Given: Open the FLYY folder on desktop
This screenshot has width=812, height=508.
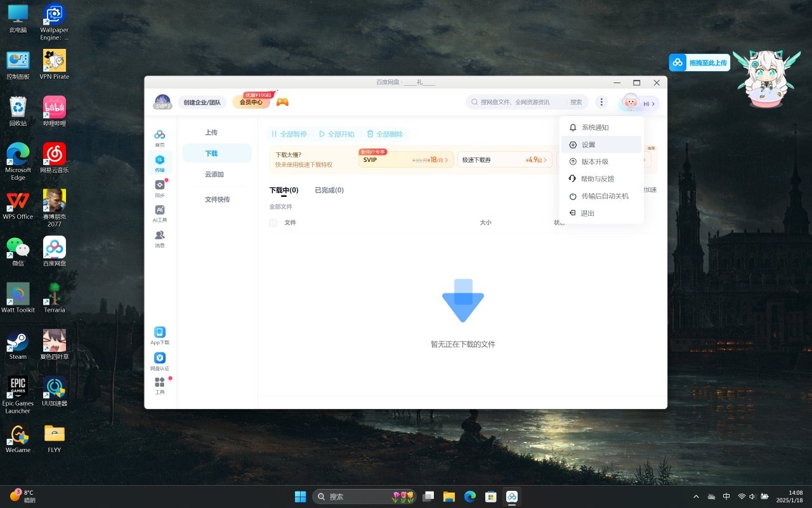Looking at the screenshot, I should [x=55, y=438].
